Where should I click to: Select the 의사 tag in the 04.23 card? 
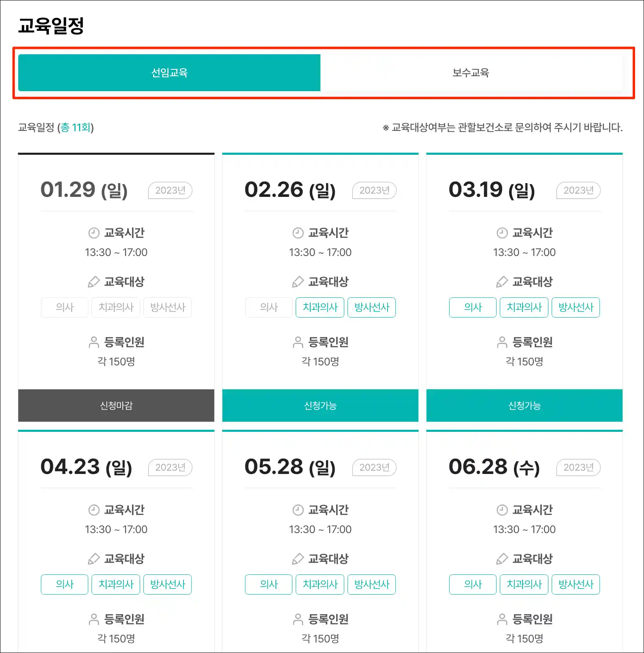tap(64, 585)
